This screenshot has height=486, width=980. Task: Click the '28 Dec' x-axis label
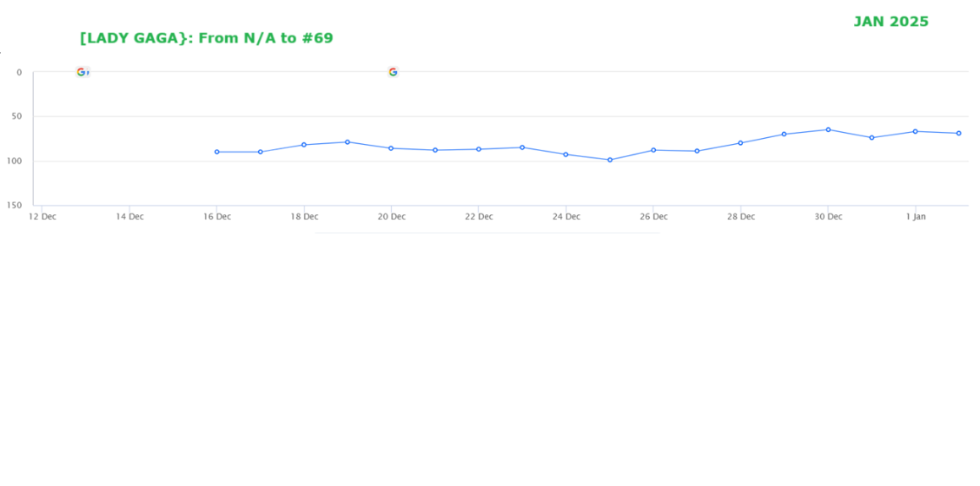741,217
